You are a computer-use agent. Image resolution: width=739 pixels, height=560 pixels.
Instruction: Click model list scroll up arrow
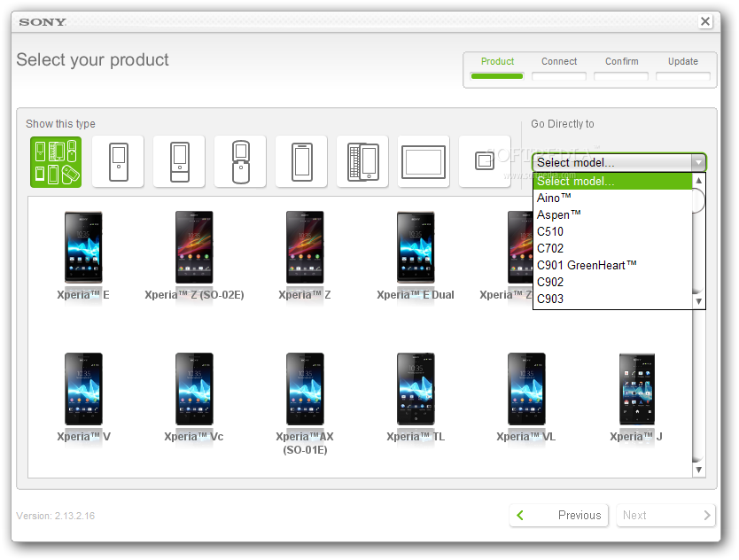699,181
